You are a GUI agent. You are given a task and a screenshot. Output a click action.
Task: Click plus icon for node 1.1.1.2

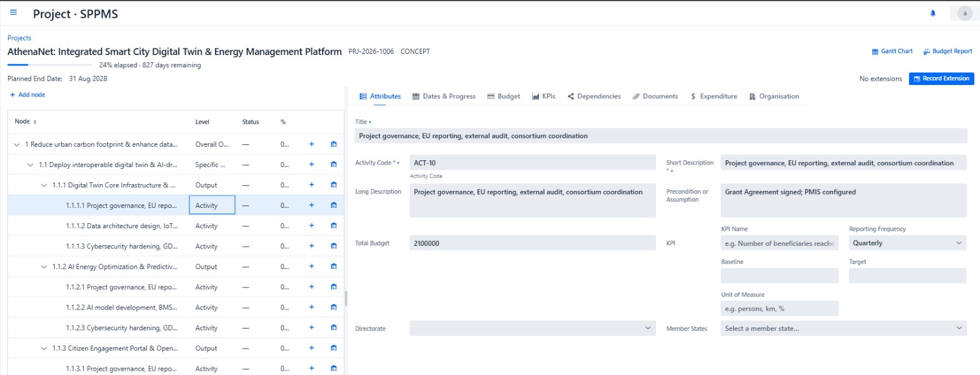click(311, 226)
